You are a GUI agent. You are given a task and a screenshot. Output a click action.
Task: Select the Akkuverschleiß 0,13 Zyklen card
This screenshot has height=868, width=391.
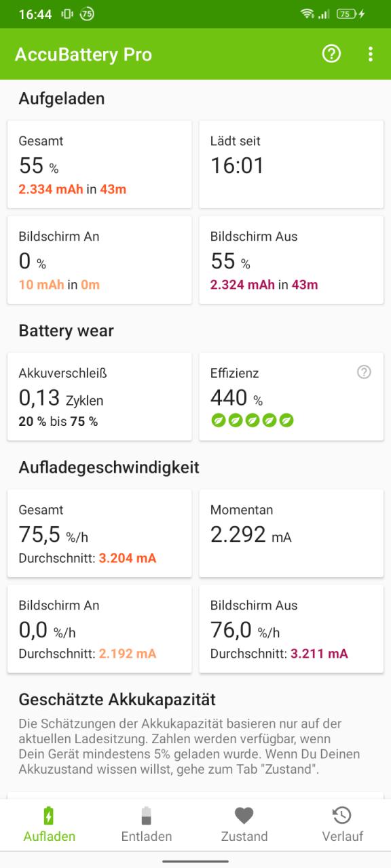pyautogui.click(x=100, y=397)
